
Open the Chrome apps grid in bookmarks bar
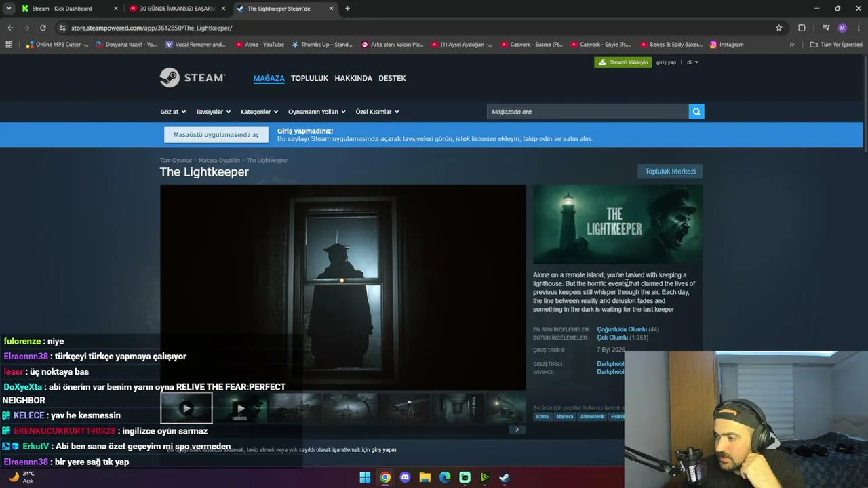pyautogui.click(x=9, y=45)
